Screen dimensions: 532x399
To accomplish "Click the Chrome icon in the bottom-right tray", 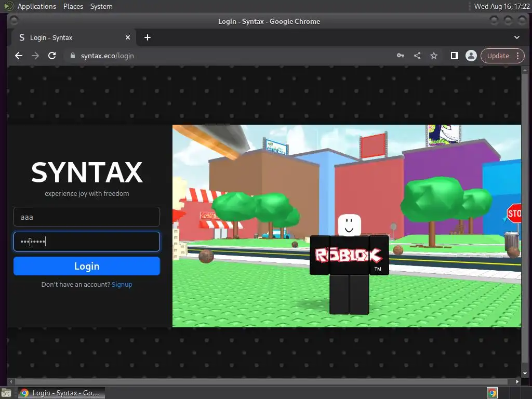I will click(493, 393).
